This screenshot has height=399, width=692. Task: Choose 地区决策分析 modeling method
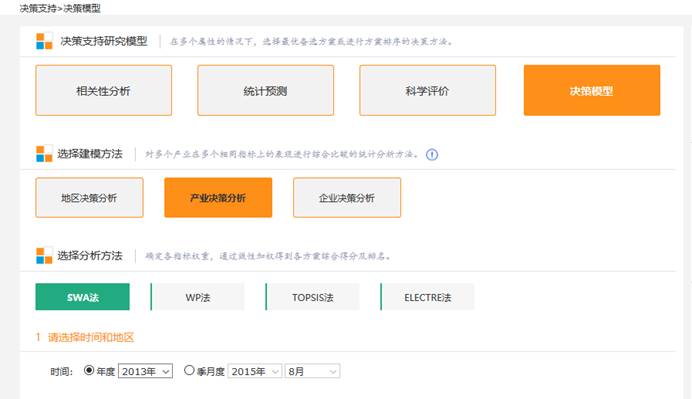click(90, 198)
